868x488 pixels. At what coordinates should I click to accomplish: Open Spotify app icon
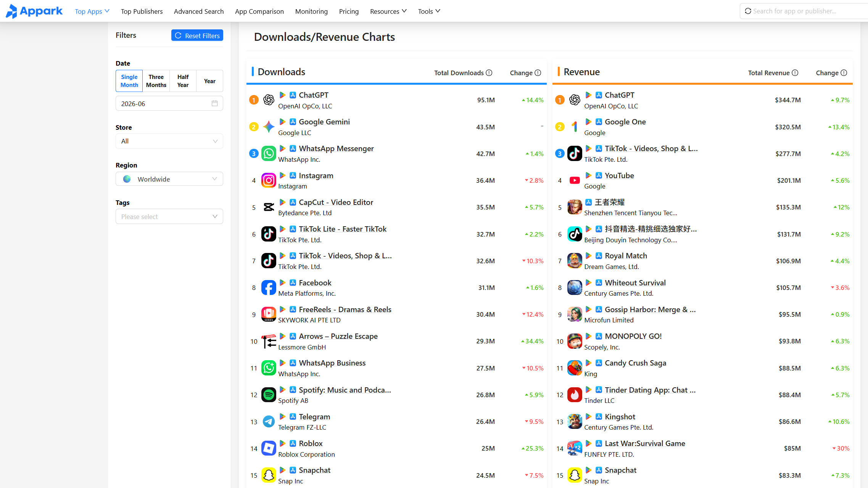tap(269, 395)
